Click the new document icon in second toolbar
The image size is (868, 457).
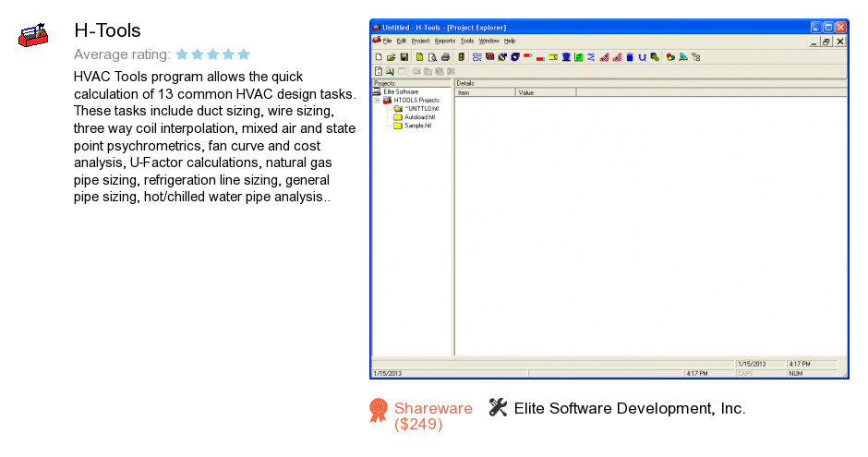[x=379, y=71]
